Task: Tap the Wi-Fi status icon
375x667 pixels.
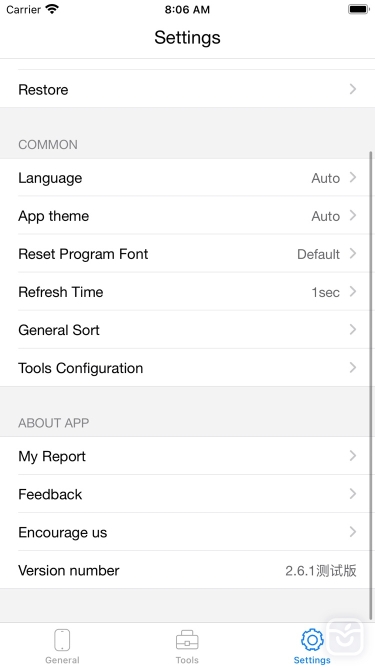Action: (52, 9)
